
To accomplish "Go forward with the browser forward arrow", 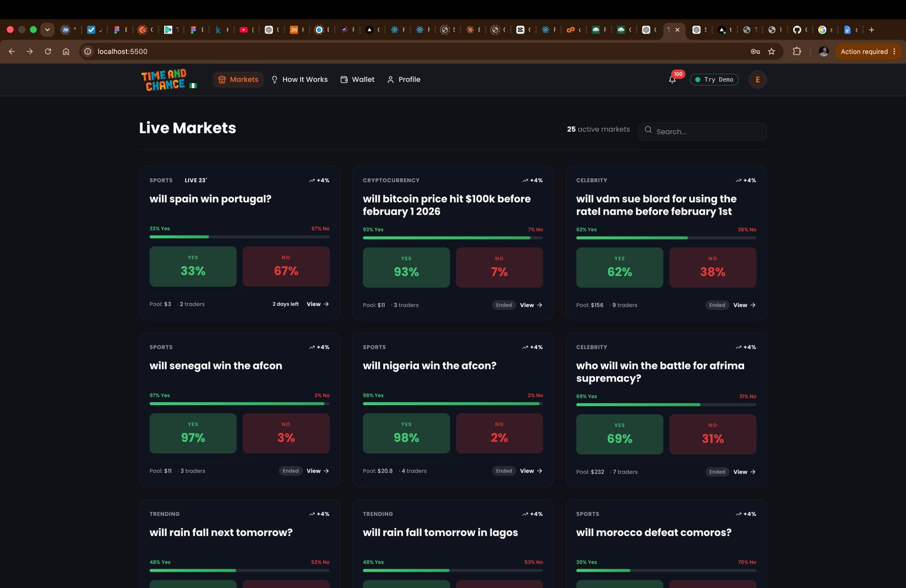I will click(x=30, y=51).
